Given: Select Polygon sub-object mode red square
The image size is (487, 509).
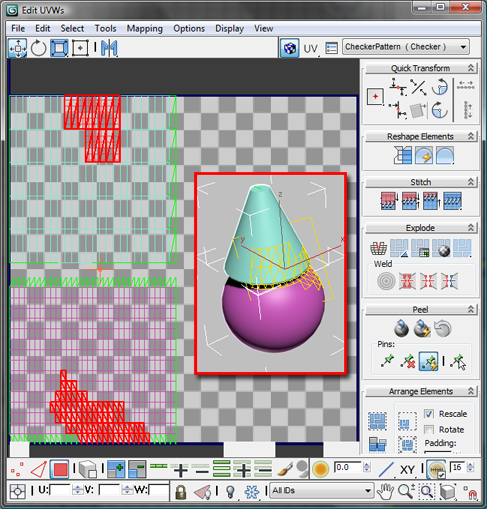Looking at the screenshot, I should click(x=60, y=469).
